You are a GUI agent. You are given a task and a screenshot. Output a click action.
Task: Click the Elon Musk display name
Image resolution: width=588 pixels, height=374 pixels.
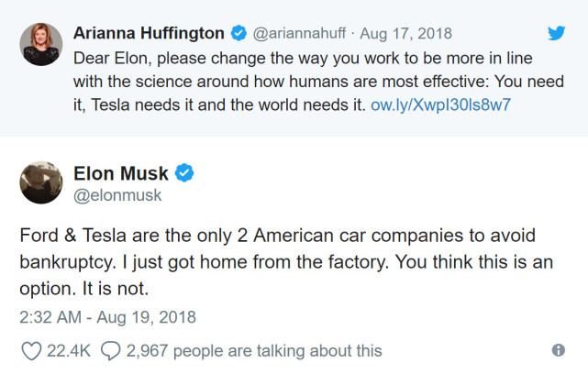point(121,173)
